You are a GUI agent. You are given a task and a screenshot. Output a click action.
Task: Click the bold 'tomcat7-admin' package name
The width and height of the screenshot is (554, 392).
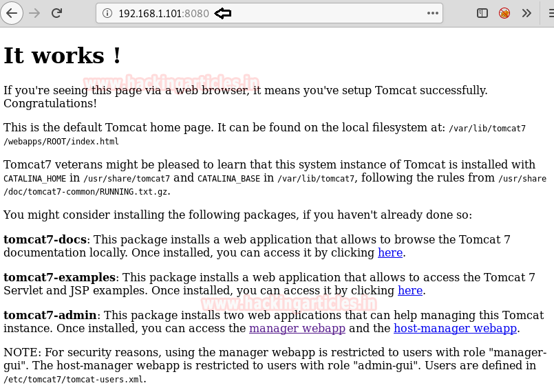(x=50, y=315)
